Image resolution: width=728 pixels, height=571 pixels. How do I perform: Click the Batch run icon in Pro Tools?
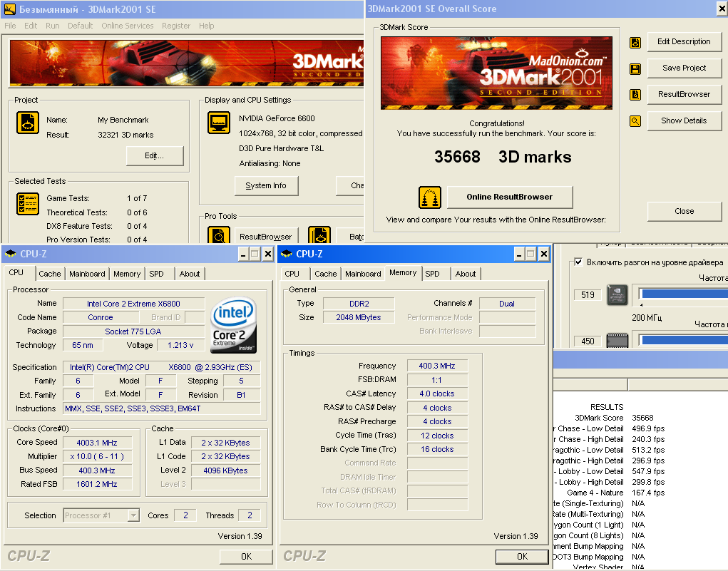coord(319,235)
